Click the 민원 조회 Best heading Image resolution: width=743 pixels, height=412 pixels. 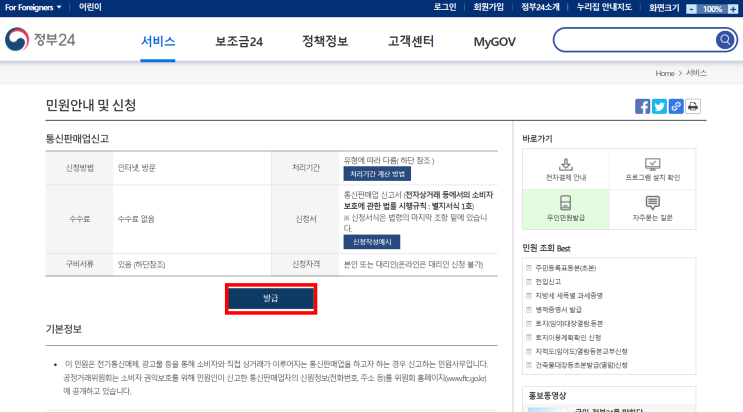(546, 248)
